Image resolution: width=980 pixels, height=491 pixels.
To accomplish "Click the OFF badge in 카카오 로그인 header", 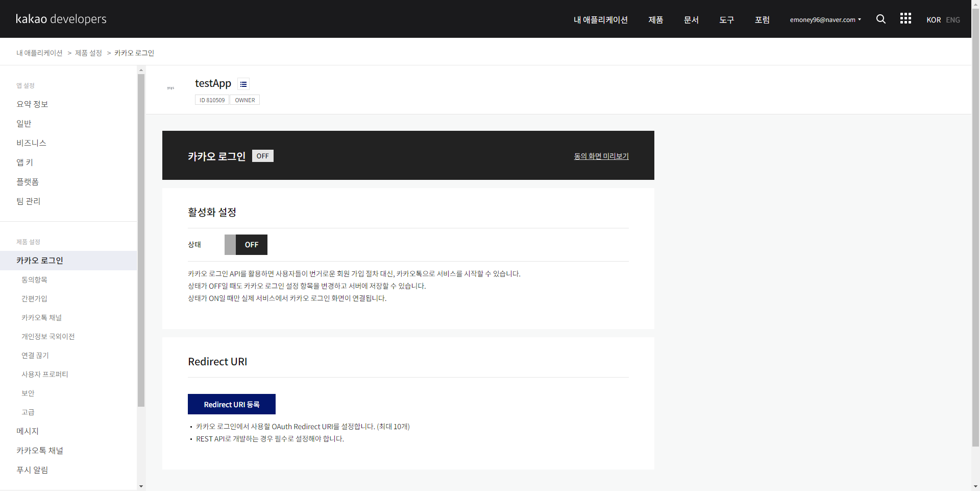I will (263, 156).
